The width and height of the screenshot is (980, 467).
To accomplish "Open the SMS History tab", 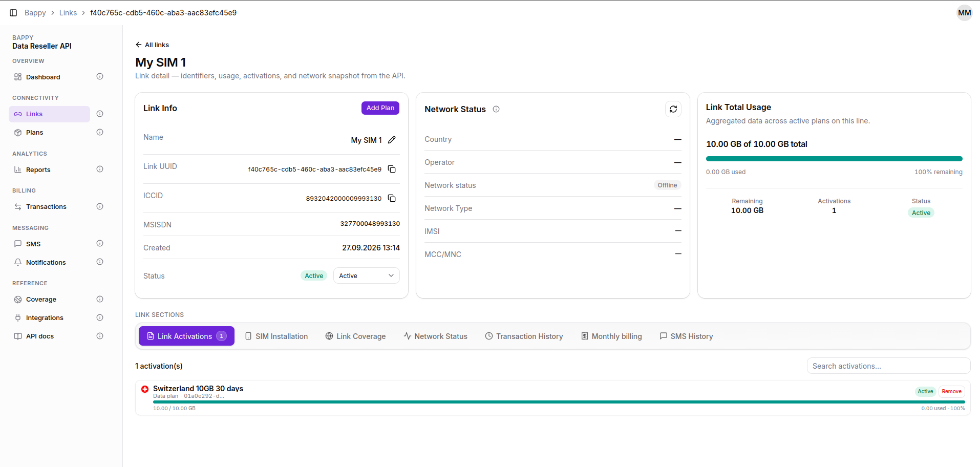I will click(686, 336).
